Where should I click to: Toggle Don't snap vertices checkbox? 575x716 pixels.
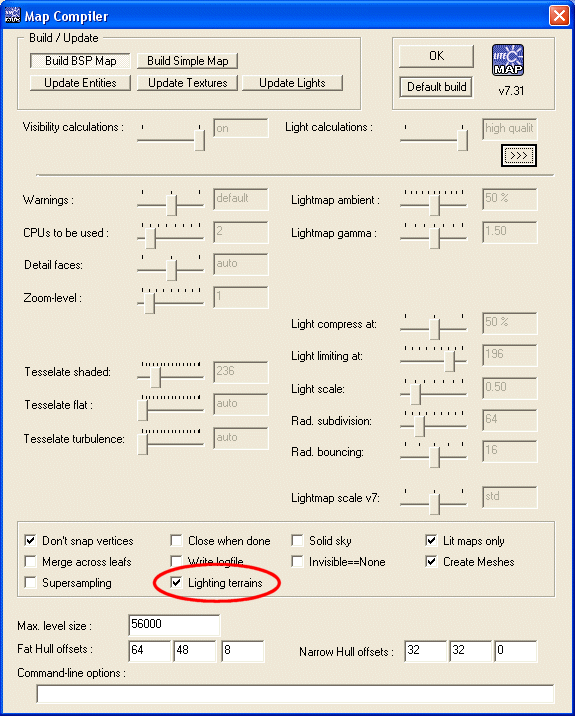pyautogui.click(x=30, y=541)
